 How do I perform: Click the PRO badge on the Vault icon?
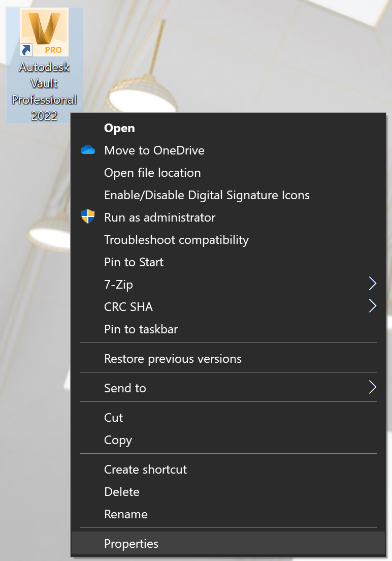pyautogui.click(x=54, y=50)
